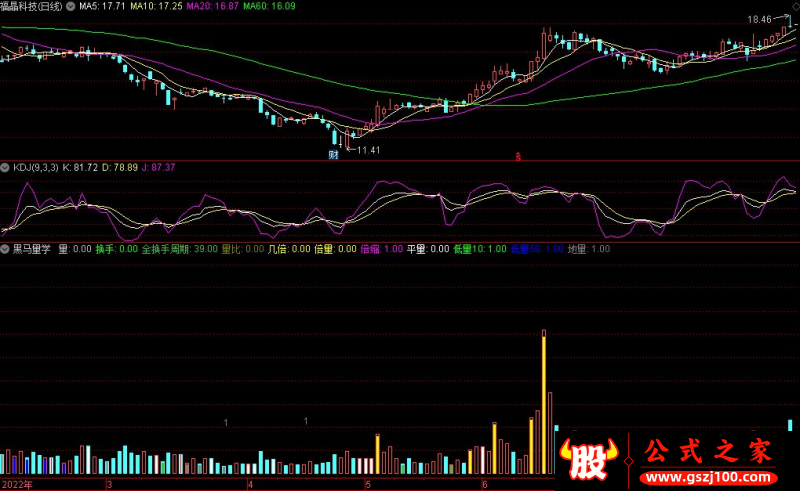Select the MA5: 17.71 label
Image resolution: width=800 pixels, height=491 pixels.
click(x=102, y=6)
